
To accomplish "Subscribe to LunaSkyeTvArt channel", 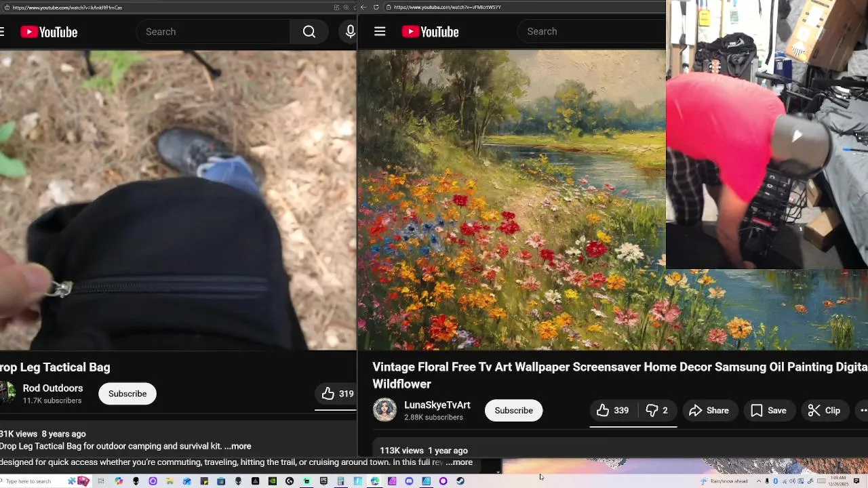I will (x=513, y=410).
